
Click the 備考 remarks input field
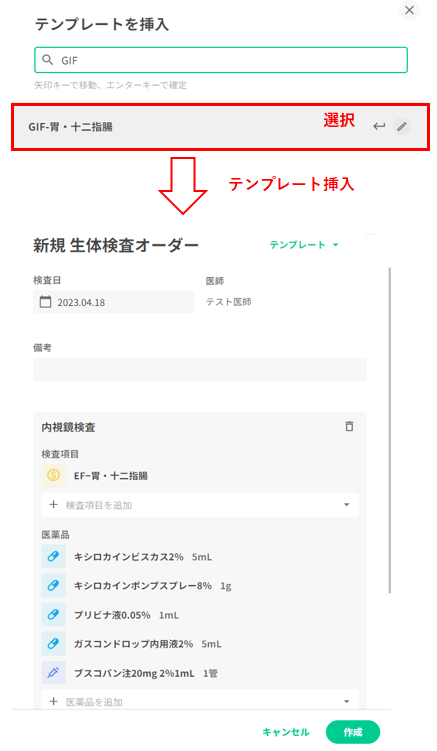(x=200, y=369)
